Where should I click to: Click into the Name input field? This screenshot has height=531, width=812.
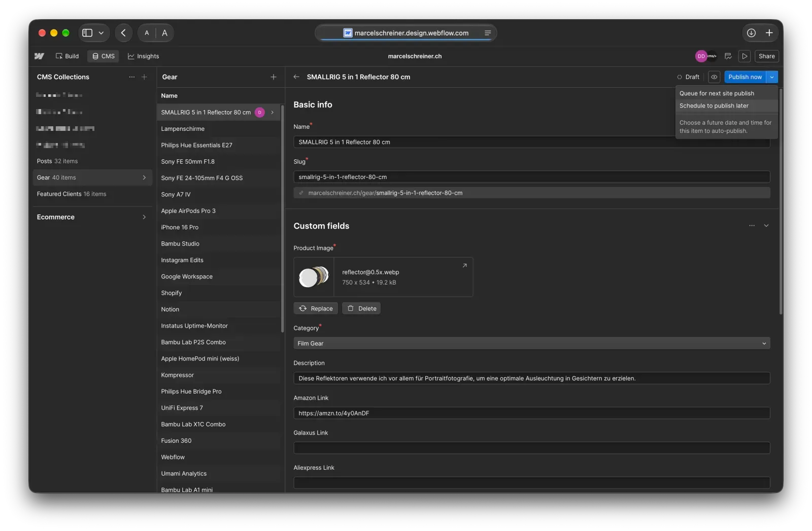[531, 143]
